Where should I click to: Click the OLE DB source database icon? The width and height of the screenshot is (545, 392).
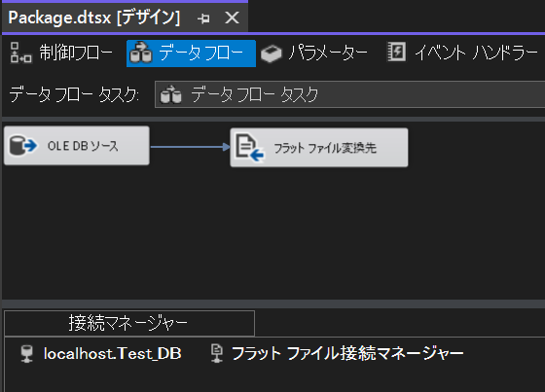[23, 145]
